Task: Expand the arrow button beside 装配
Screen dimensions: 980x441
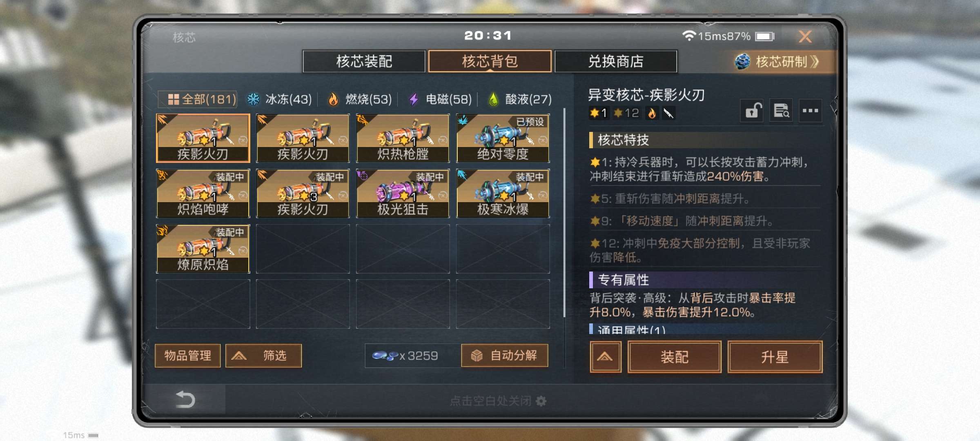Action: (605, 357)
